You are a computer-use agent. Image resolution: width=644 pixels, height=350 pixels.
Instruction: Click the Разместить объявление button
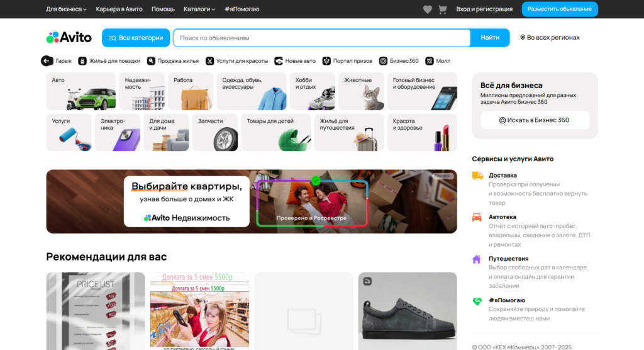click(x=560, y=9)
